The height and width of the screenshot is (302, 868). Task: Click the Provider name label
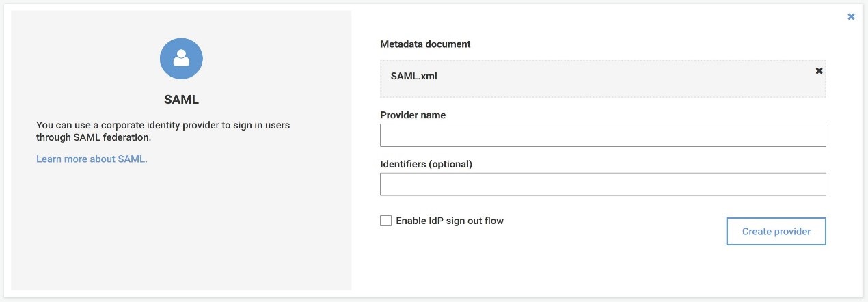(x=413, y=115)
